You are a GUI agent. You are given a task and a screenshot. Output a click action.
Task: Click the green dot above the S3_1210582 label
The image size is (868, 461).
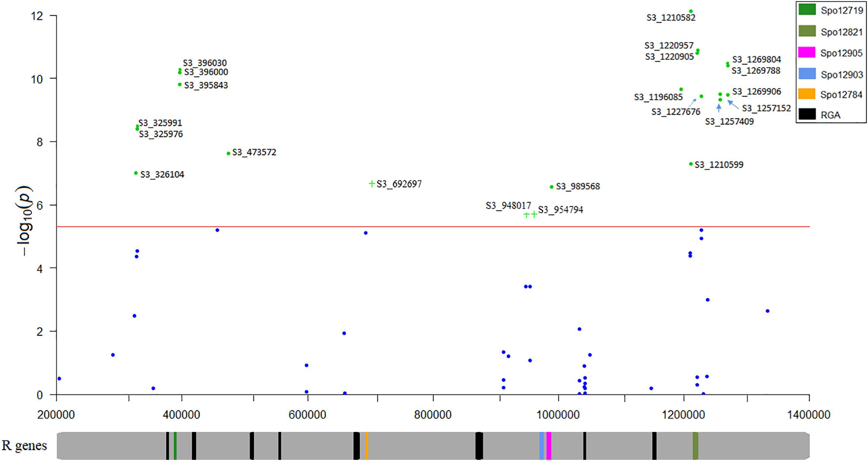click(691, 11)
